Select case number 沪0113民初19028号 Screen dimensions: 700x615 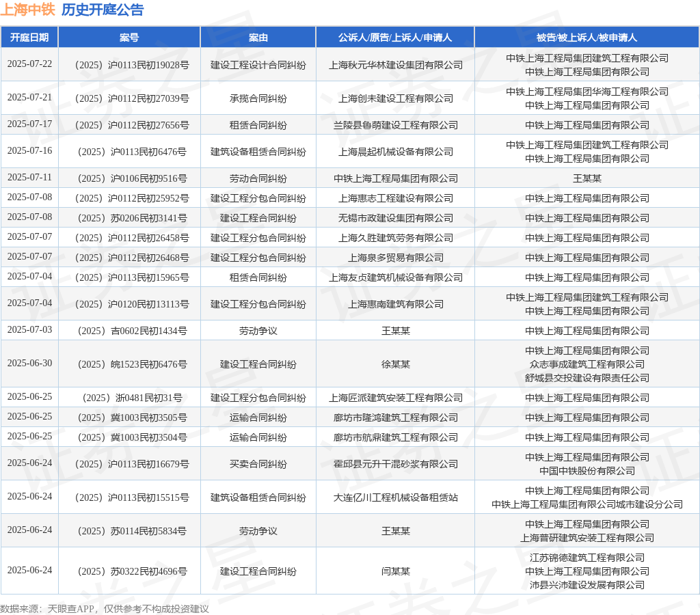pos(132,65)
